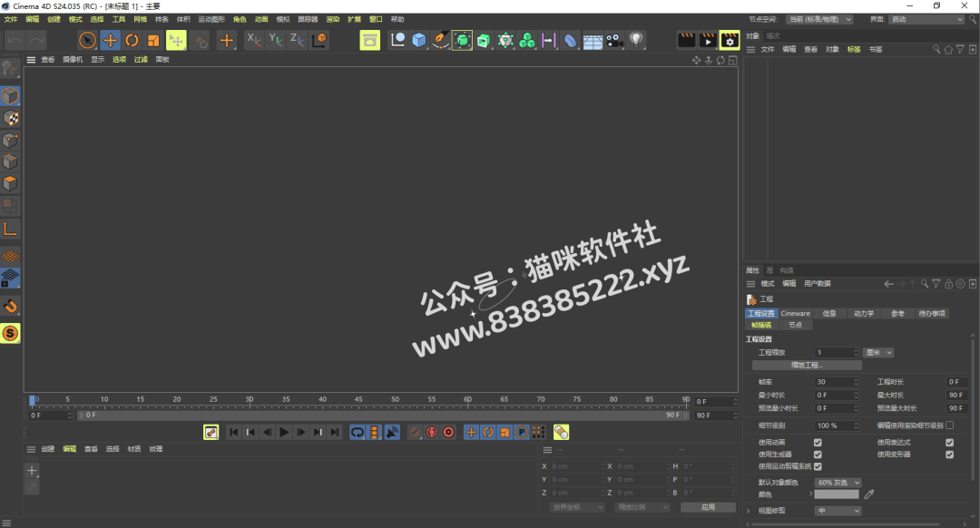Open the '文件' main menu
Viewport: 980px width, 528px height.
pos(11,19)
